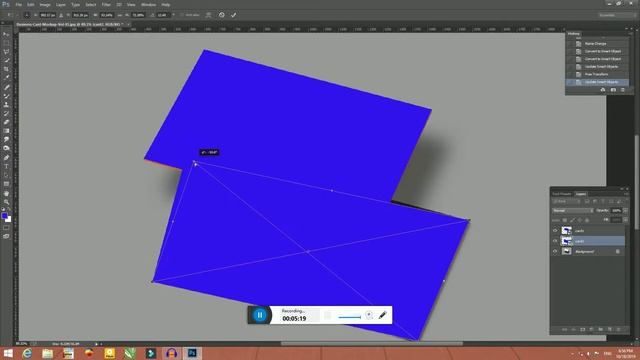
Task: Select the Gradient tool
Action: 6,131
